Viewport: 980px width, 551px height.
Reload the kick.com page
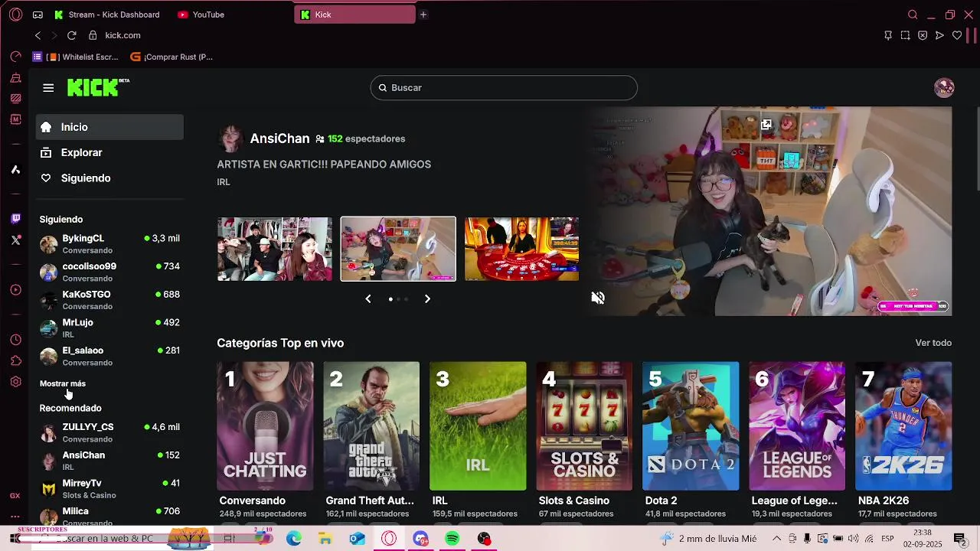(71, 35)
